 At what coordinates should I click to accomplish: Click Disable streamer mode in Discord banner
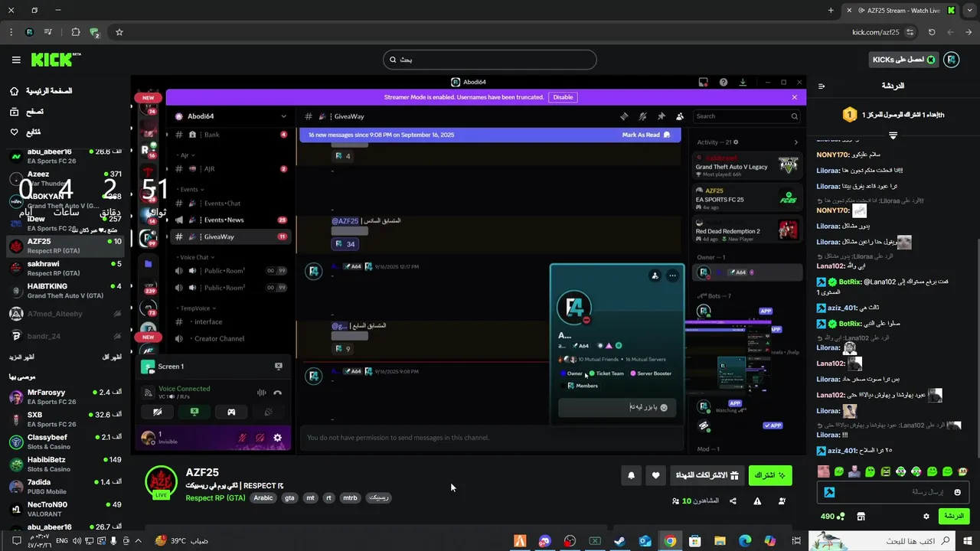(x=563, y=97)
